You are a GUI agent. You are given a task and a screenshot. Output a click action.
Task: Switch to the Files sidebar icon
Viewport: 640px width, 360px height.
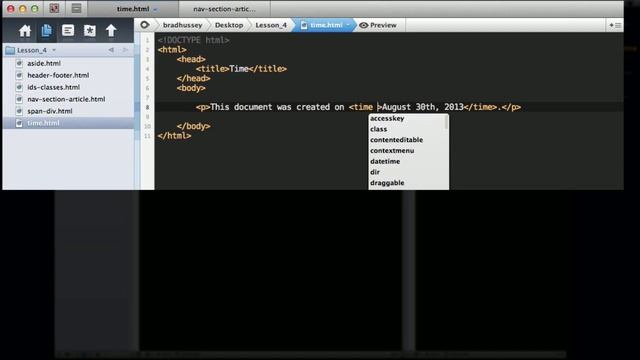[47, 31]
